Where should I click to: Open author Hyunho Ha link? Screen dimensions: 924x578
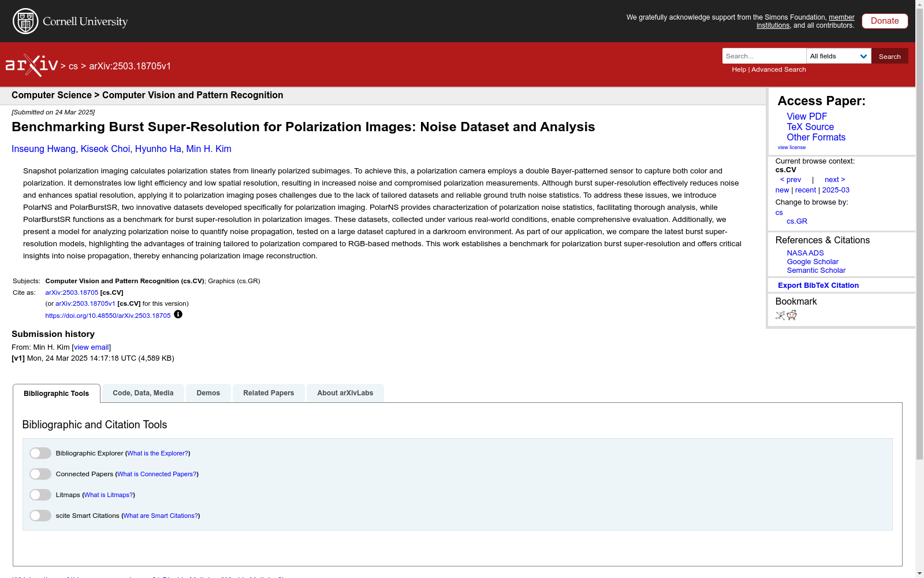[158, 149]
